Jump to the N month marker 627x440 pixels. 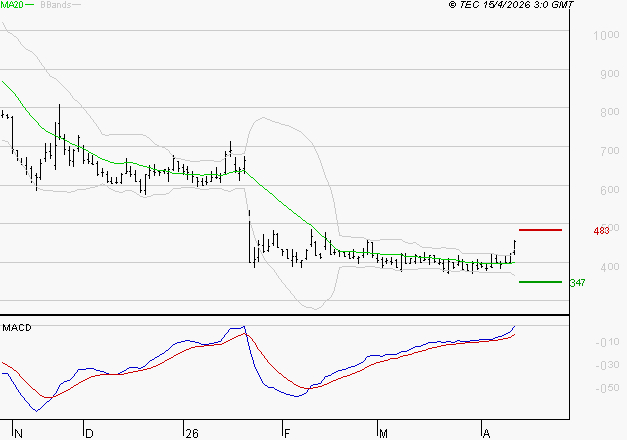[20, 433]
